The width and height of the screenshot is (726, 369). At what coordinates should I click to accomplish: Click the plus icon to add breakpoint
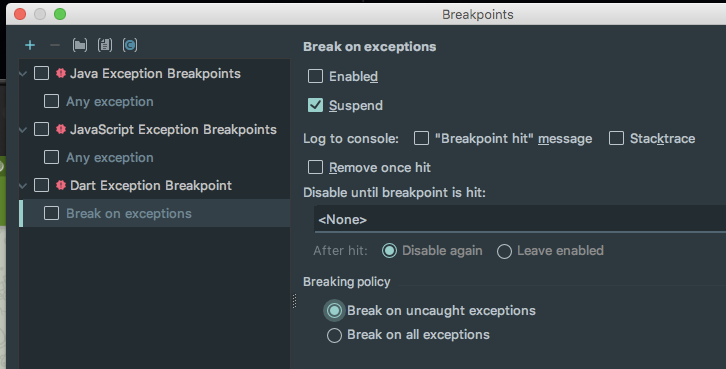pyautogui.click(x=30, y=45)
